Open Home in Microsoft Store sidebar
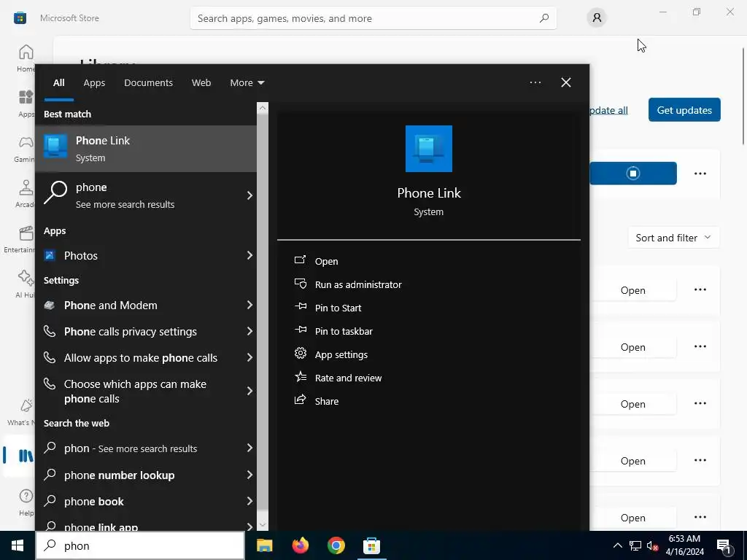The width and height of the screenshot is (747, 560). 26,58
